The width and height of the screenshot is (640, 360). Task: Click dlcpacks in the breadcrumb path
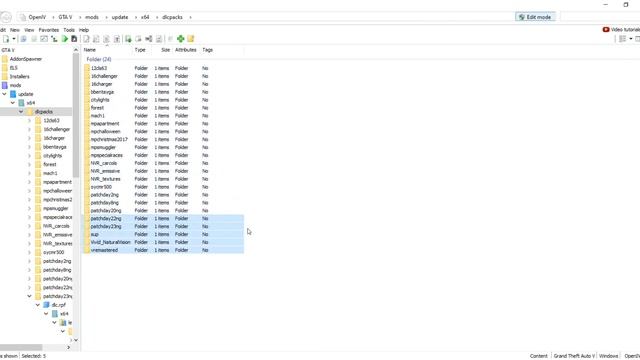pos(172,17)
